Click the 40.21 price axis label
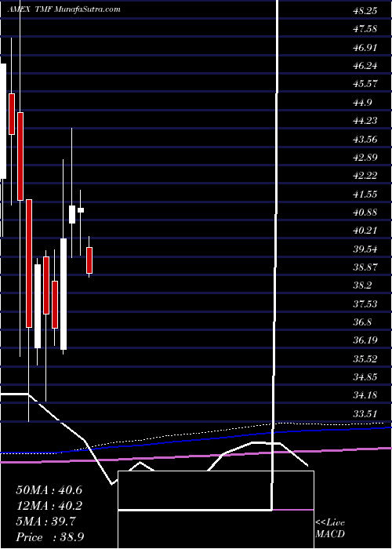Image resolution: width=392 pixels, height=549 pixels. pyautogui.click(x=365, y=230)
